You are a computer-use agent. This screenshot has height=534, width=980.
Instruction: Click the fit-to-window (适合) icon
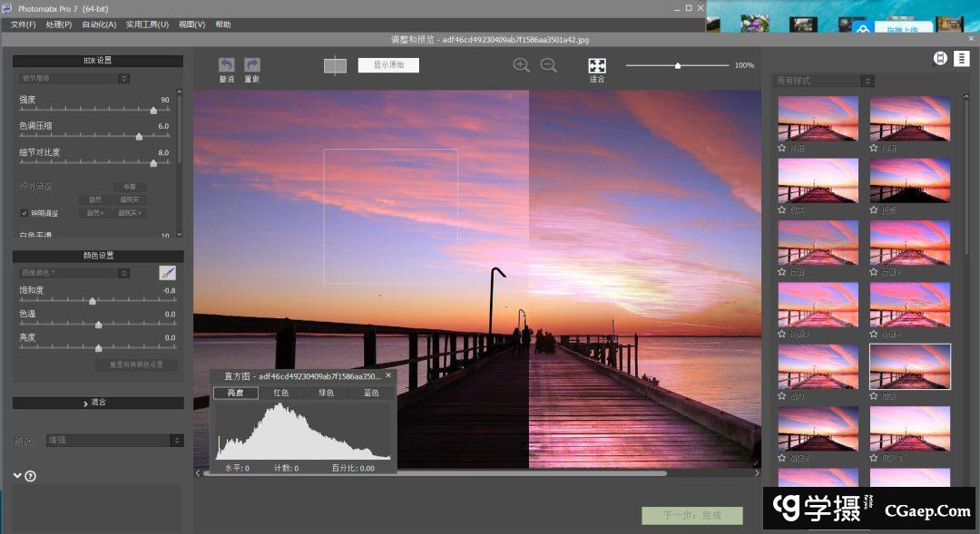click(596, 66)
